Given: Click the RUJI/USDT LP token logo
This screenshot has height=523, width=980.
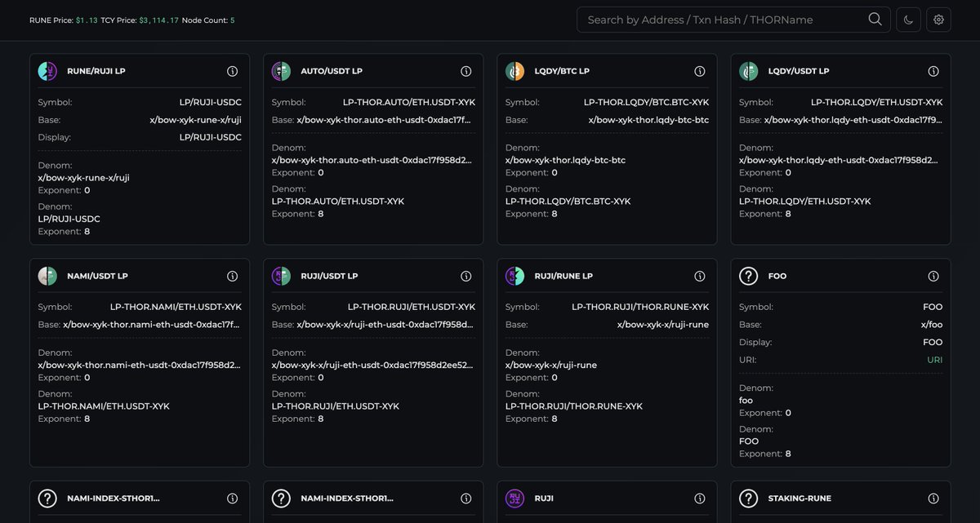Looking at the screenshot, I should click(281, 277).
